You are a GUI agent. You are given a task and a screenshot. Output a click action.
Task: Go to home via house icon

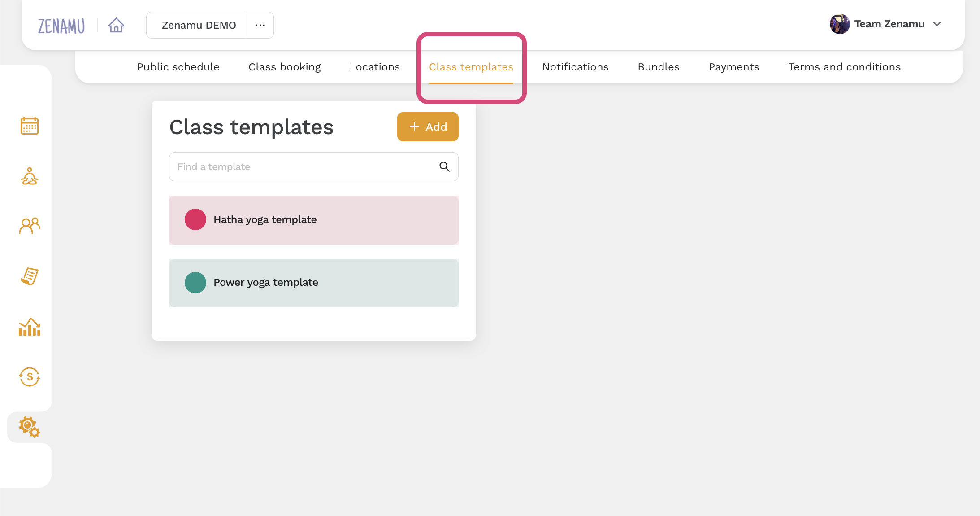116,25
